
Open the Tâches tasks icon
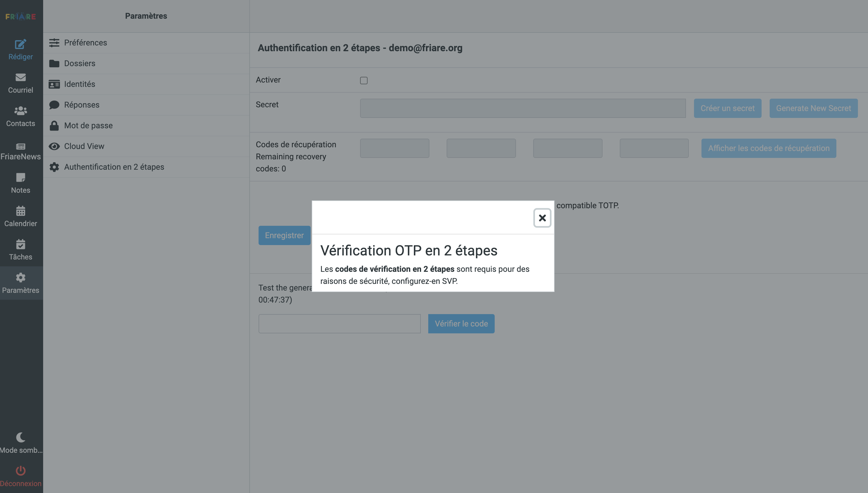point(20,244)
